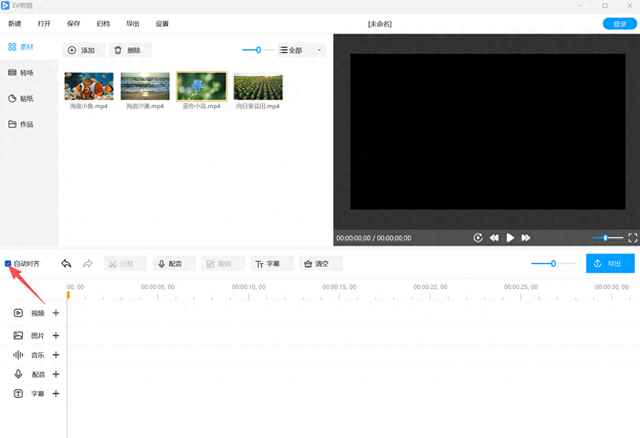Switch to the 转场 sidebar tab
Viewport: 640px width, 438px height.
26,73
